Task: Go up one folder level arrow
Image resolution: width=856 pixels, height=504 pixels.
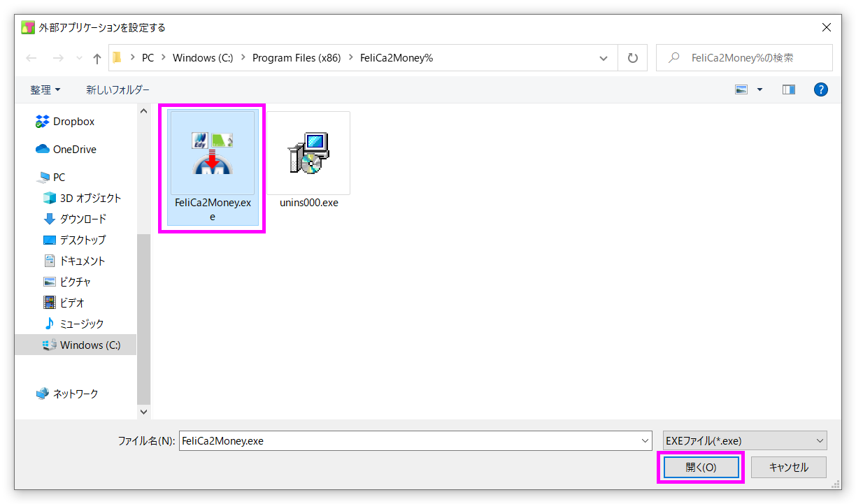Action: click(97, 58)
